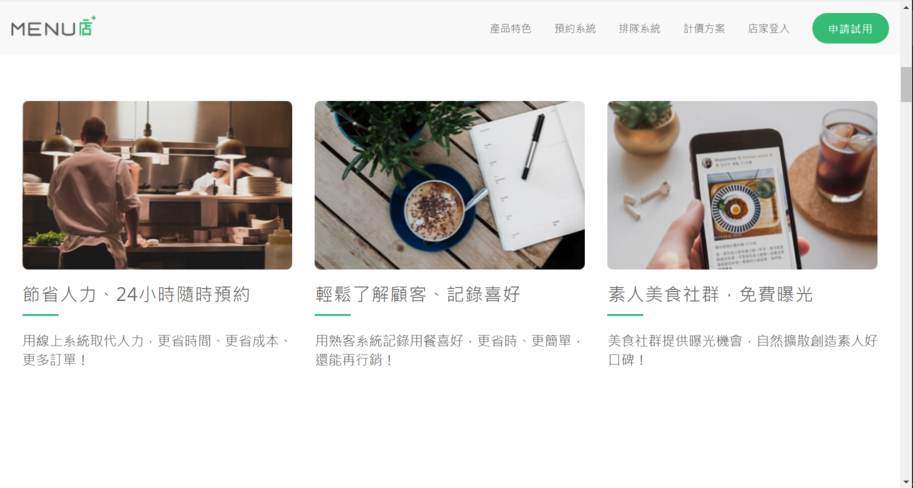Select 店家登入 login link
The image size is (913, 488).
click(x=769, y=29)
